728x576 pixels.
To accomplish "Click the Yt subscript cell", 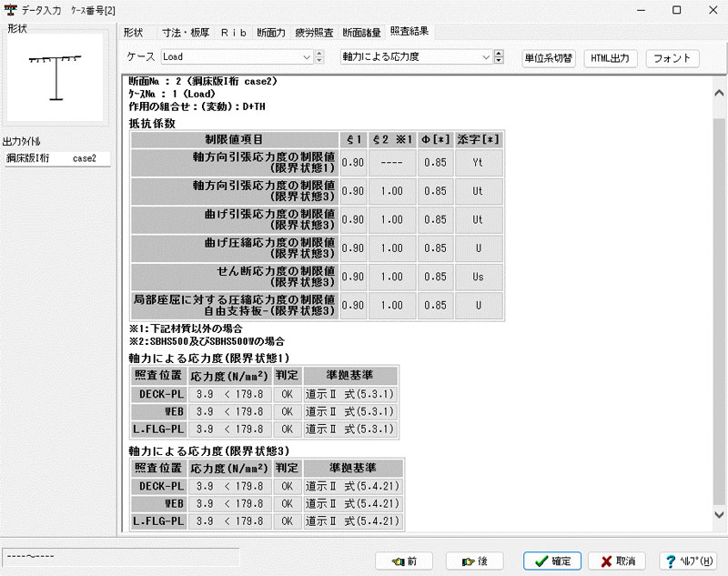I will click(479, 163).
